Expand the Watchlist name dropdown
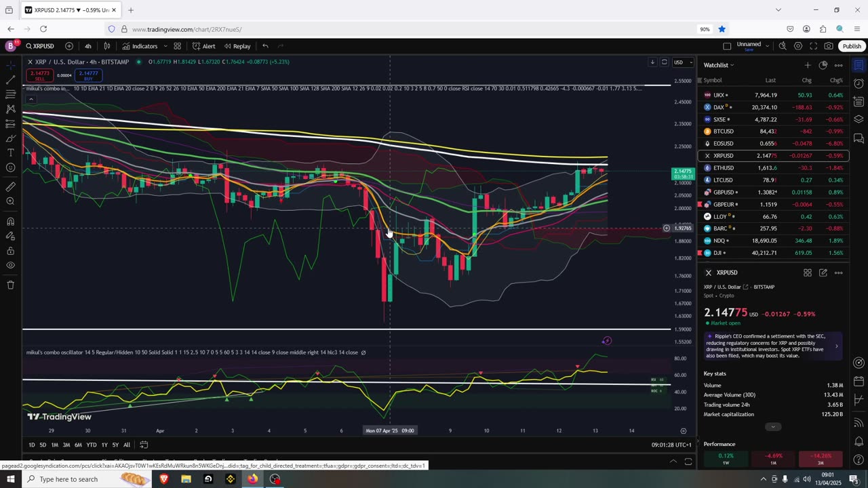The height and width of the screenshot is (488, 868). (719, 65)
